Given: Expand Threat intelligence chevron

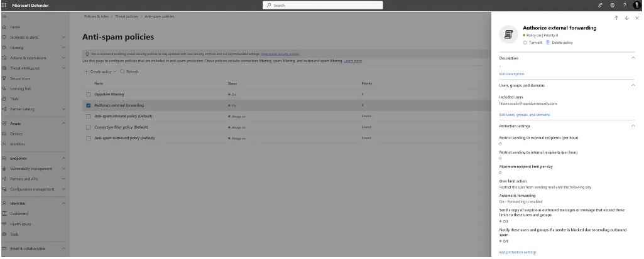Looking at the screenshot, I should tap(63, 68).
